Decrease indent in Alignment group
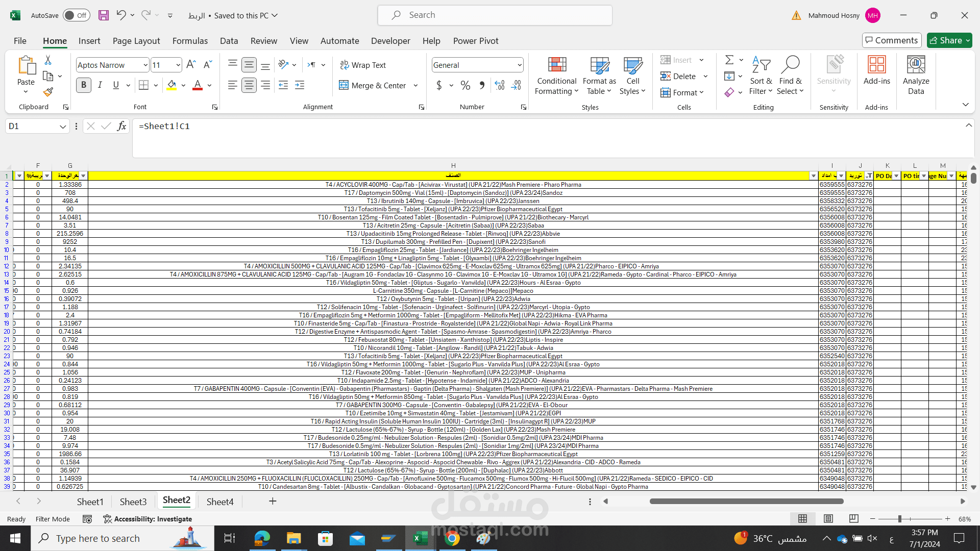The width and height of the screenshot is (980, 551). [283, 85]
